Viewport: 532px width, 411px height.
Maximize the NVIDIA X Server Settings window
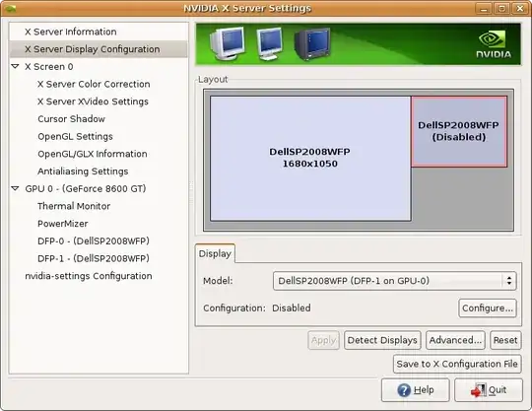tap(501, 8)
